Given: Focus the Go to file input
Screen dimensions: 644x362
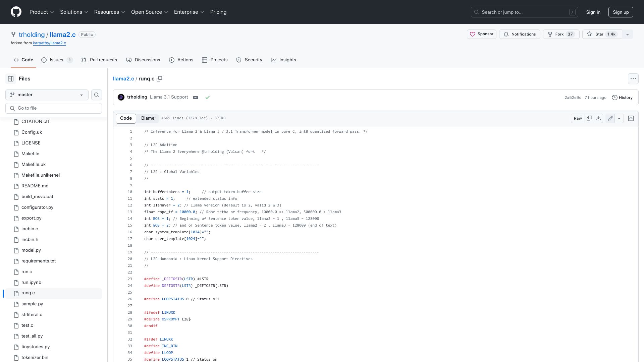Looking at the screenshot, I should pos(54,108).
